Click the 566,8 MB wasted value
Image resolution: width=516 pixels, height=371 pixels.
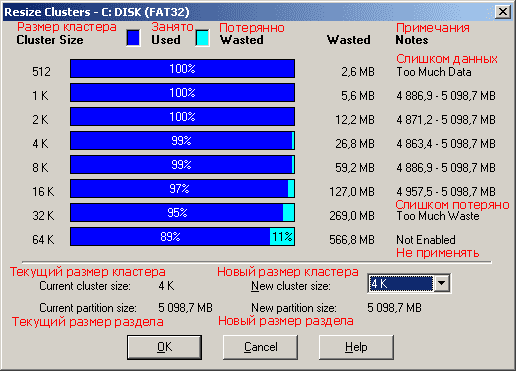(x=352, y=240)
